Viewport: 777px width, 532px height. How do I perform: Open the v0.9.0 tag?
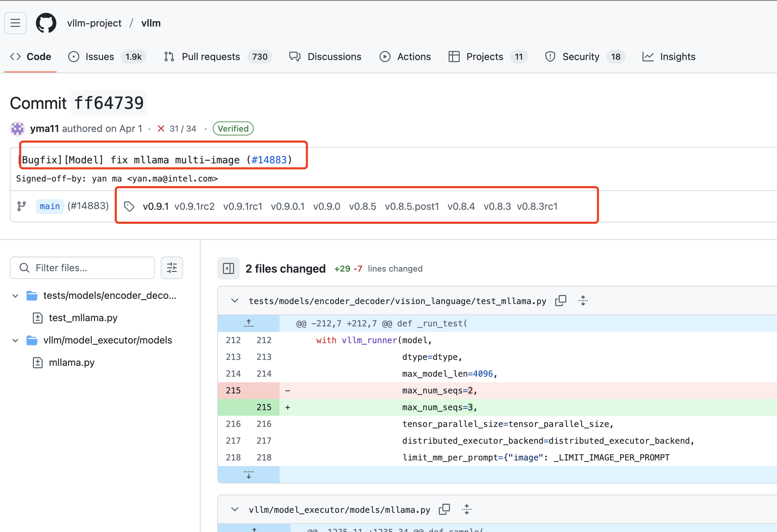(x=327, y=206)
